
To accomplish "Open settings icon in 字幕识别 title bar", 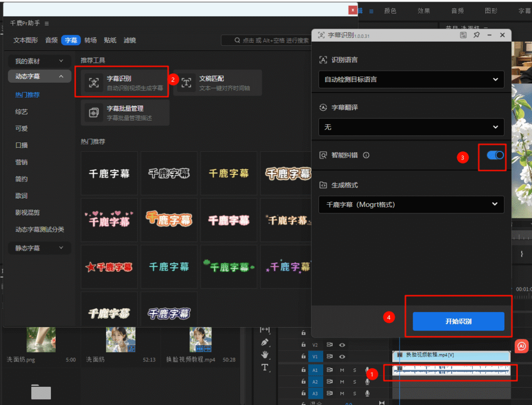I will 463,35.
